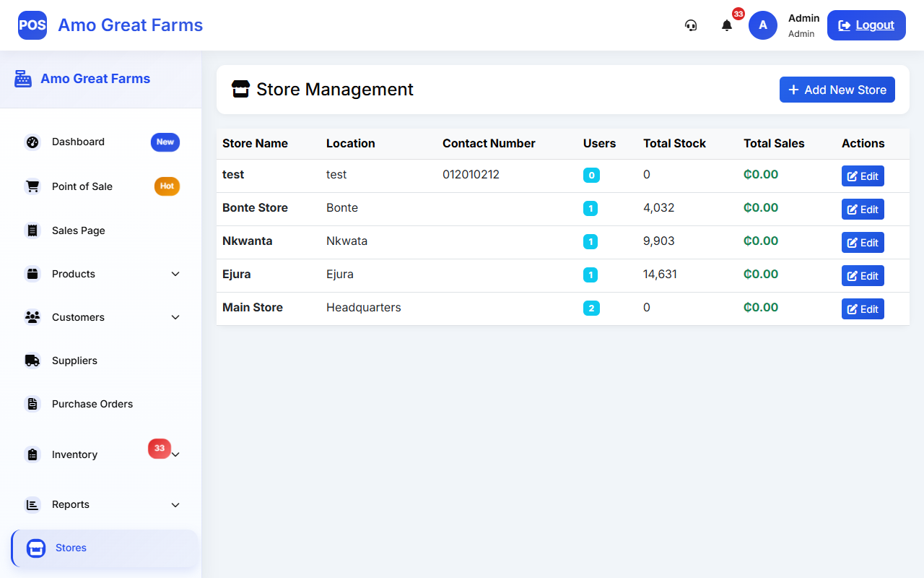Click the admin avatar letter A
The image size is (924, 578).
[763, 25]
